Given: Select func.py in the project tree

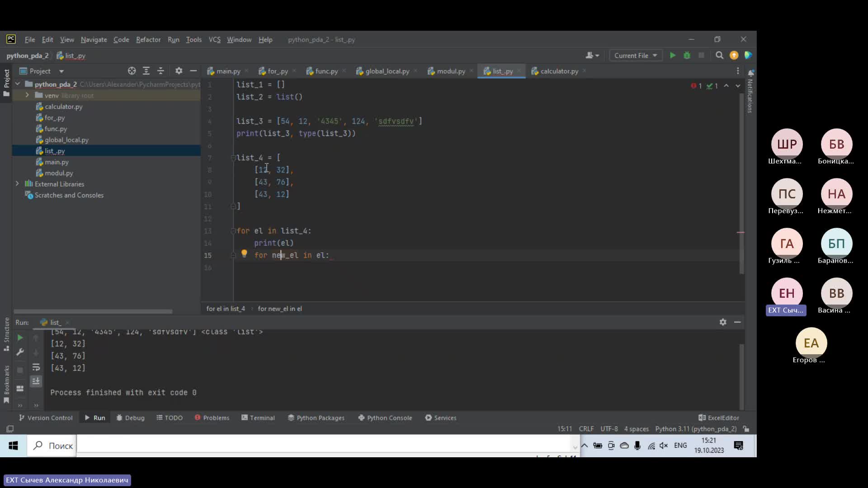Looking at the screenshot, I should (56, 128).
